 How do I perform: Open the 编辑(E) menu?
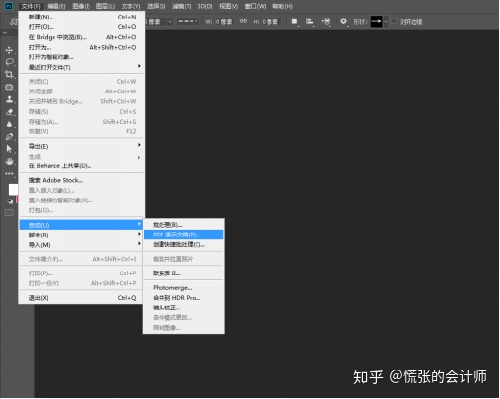[56, 6]
